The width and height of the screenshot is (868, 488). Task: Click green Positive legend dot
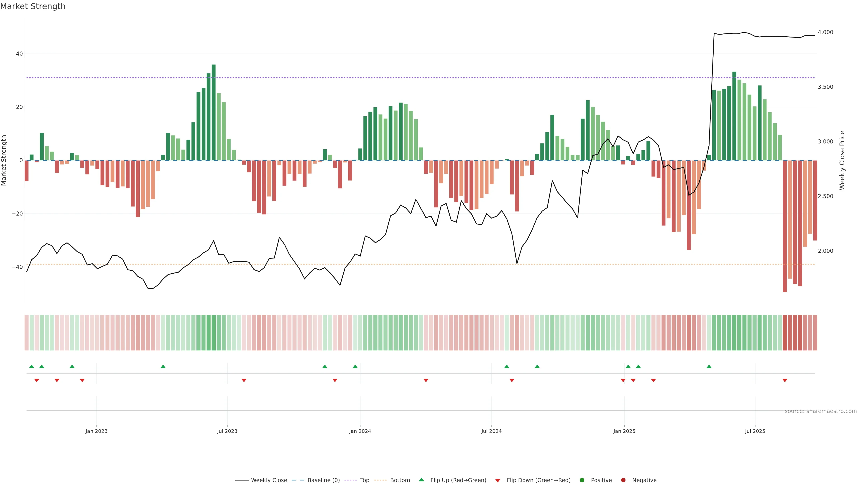click(x=582, y=480)
